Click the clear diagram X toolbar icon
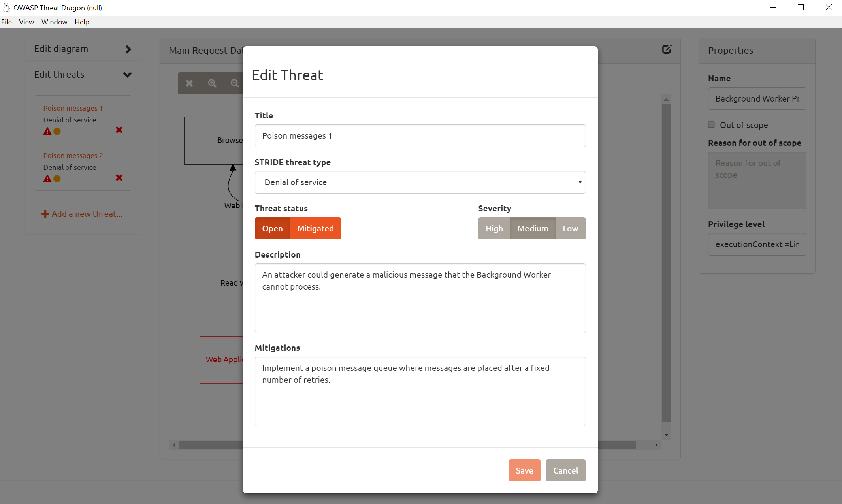 point(189,83)
